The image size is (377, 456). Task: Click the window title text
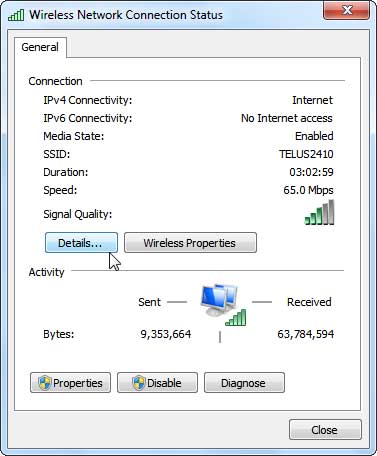(x=126, y=15)
